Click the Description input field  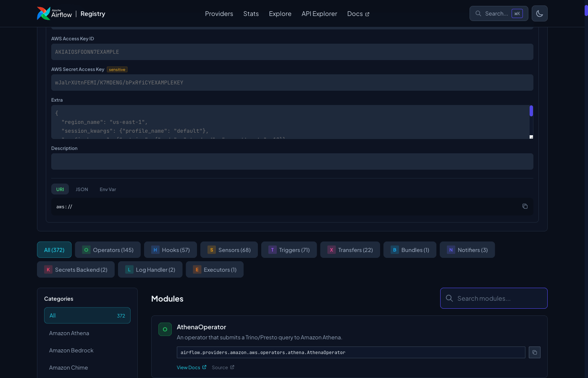point(292,161)
